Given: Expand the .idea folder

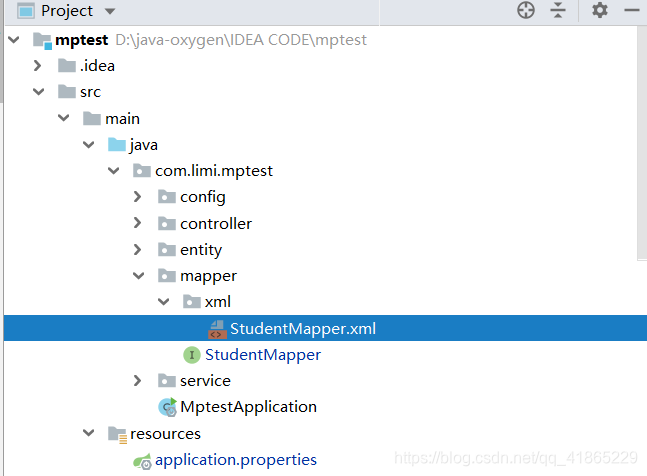Looking at the screenshot, I should (x=38, y=66).
